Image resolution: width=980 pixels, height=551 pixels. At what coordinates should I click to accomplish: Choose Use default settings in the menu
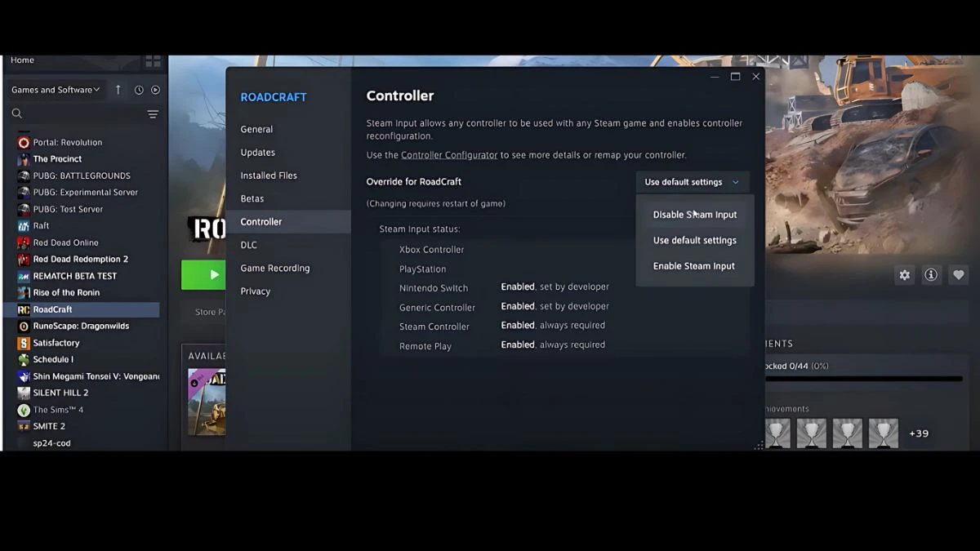point(693,240)
